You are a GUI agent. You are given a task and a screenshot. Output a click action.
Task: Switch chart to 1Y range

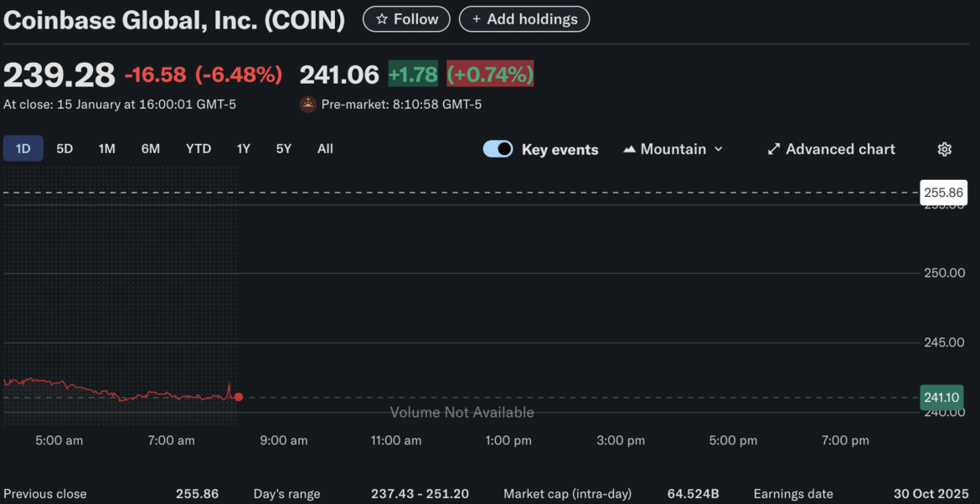point(243,149)
